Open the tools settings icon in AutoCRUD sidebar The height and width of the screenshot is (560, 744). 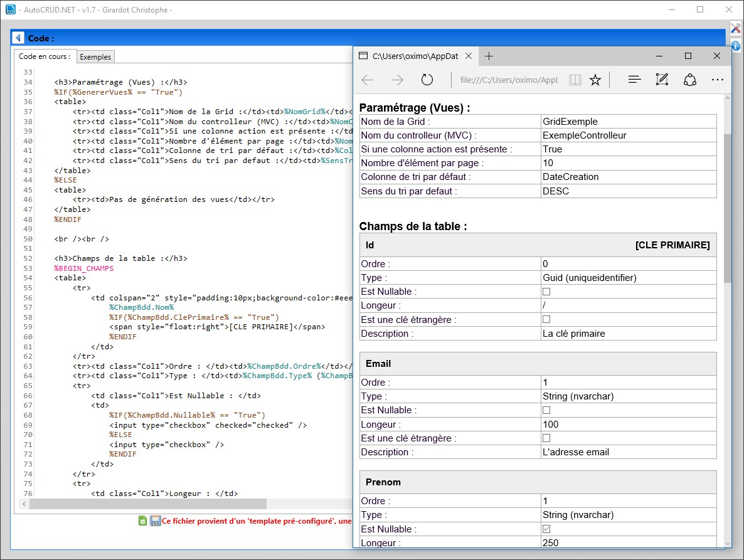(x=735, y=29)
